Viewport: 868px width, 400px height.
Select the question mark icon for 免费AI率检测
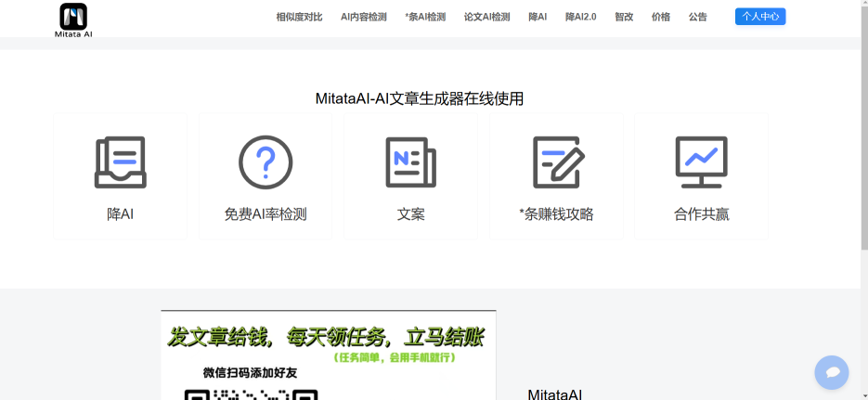tap(266, 162)
